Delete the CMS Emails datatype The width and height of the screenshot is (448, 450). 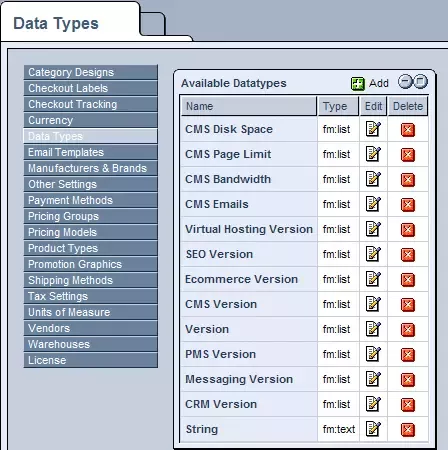tap(408, 205)
